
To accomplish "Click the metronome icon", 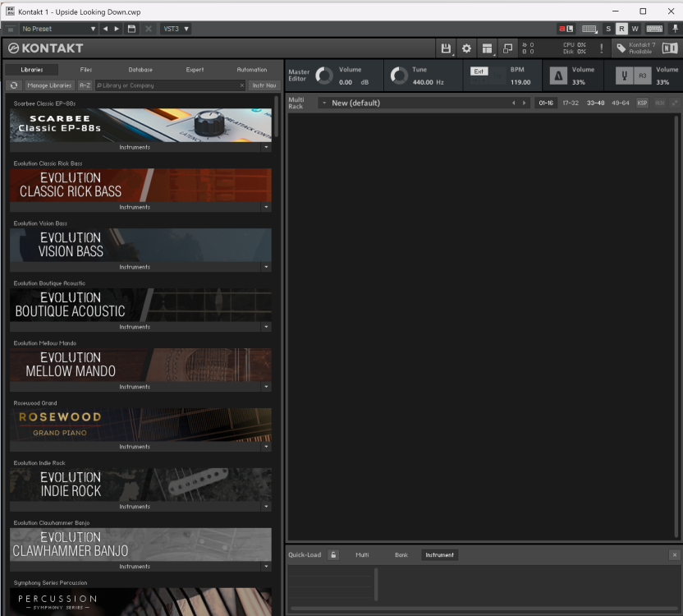I will tap(558, 76).
